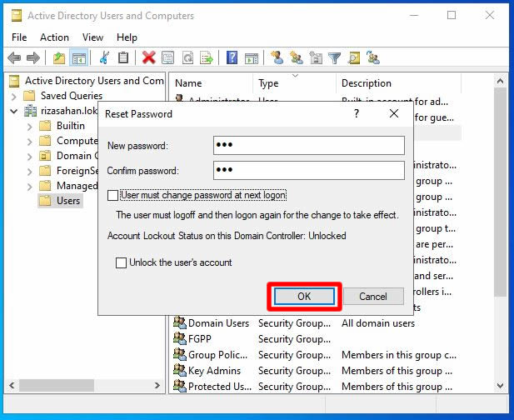Expand the ForeignSecurityPrincipals chevron
The image size is (514, 420).
29,172
